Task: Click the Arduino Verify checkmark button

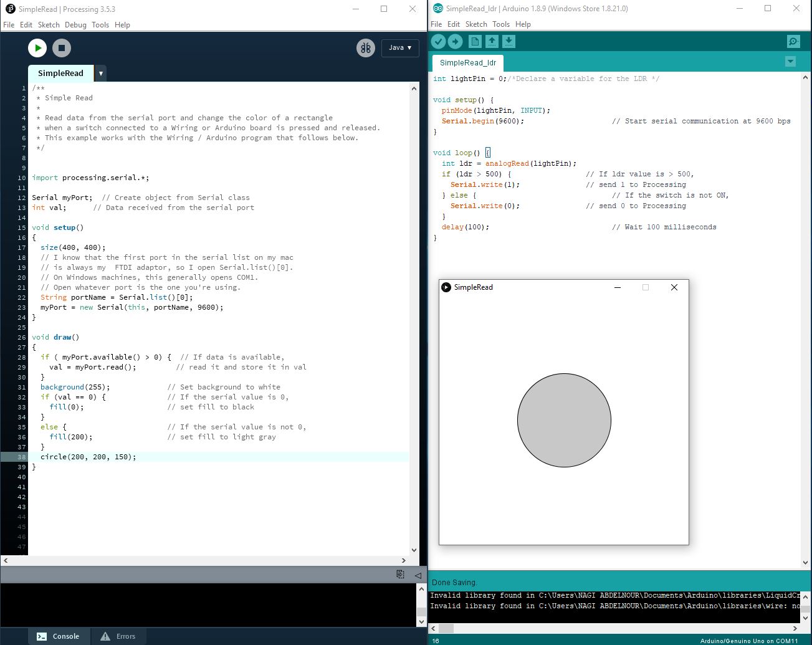Action: [439, 41]
